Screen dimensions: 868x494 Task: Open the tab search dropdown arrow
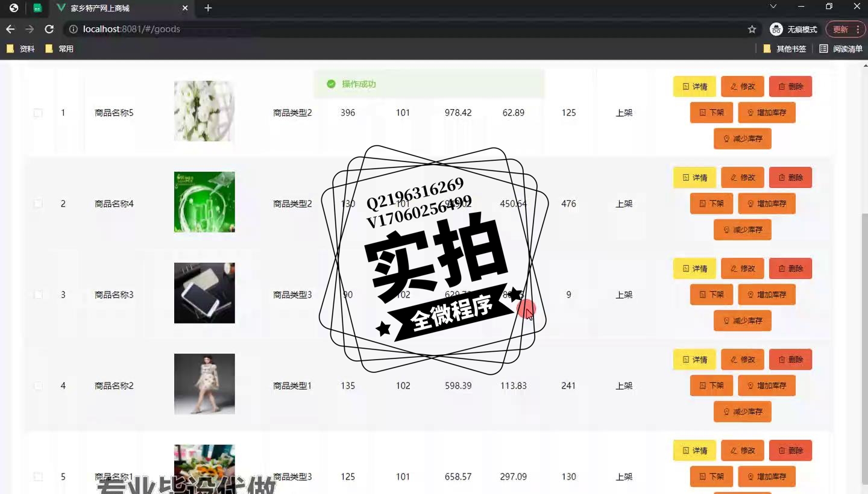click(x=773, y=6)
